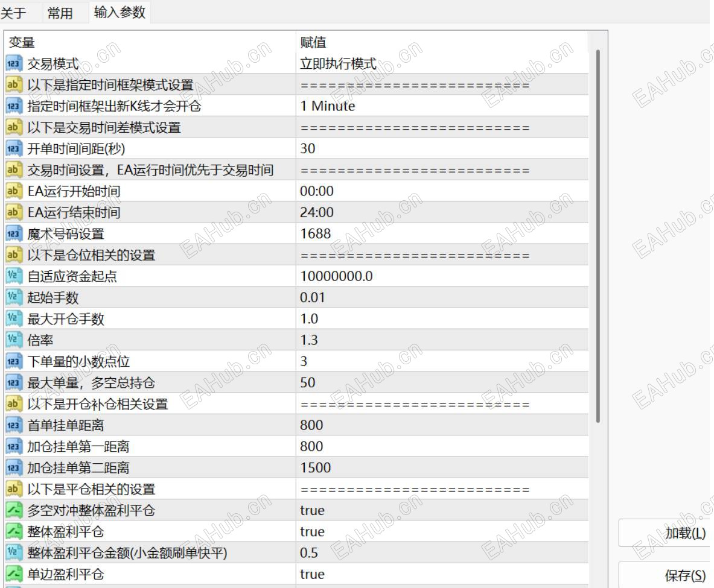Select the 开单时间间距(秒) variable name
Image resolution: width=714 pixels, height=588 pixels.
coord(76,149)
